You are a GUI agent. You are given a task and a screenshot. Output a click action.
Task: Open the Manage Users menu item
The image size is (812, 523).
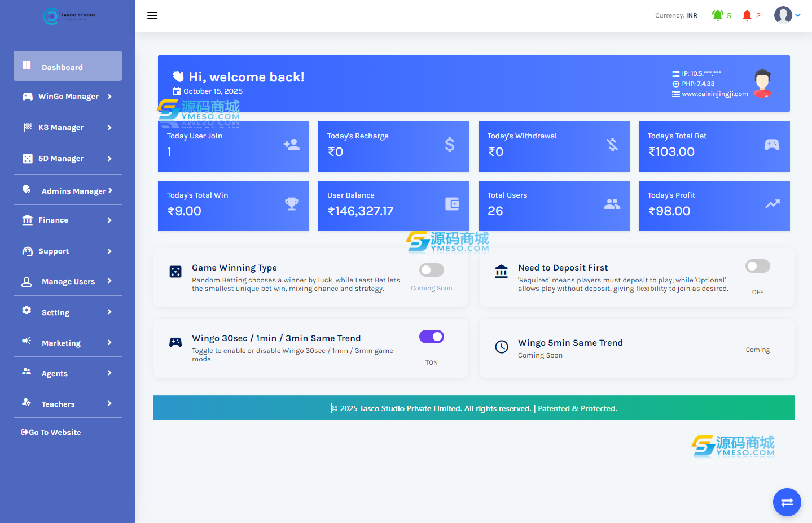pos(68,281)
